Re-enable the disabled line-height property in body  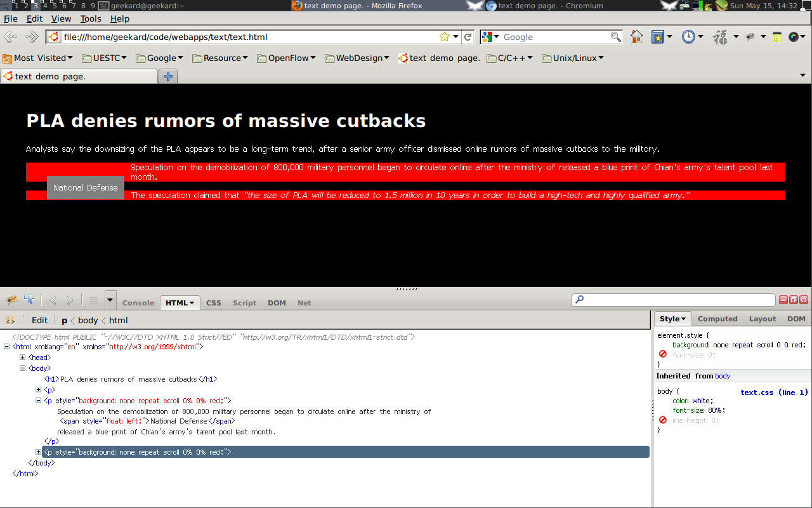click(662, 420)
